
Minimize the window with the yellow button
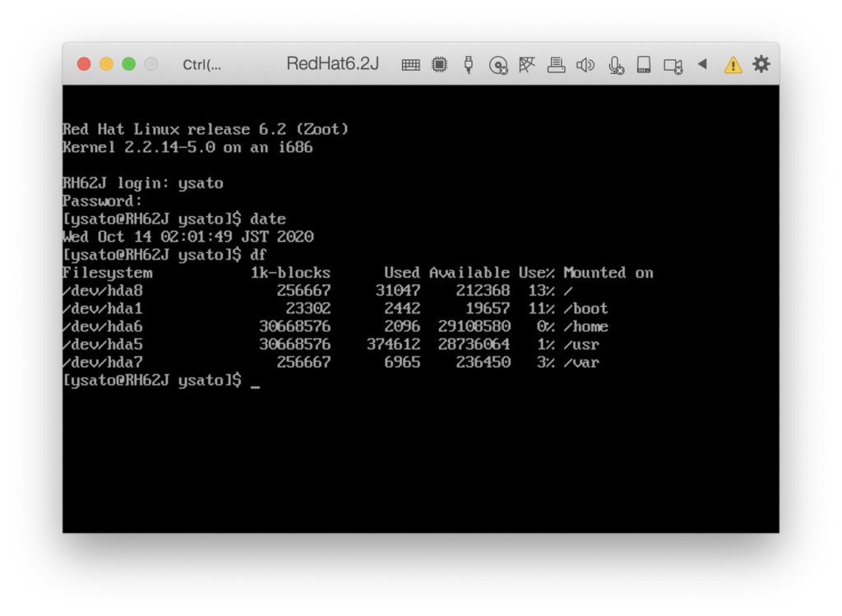(106, 64)
